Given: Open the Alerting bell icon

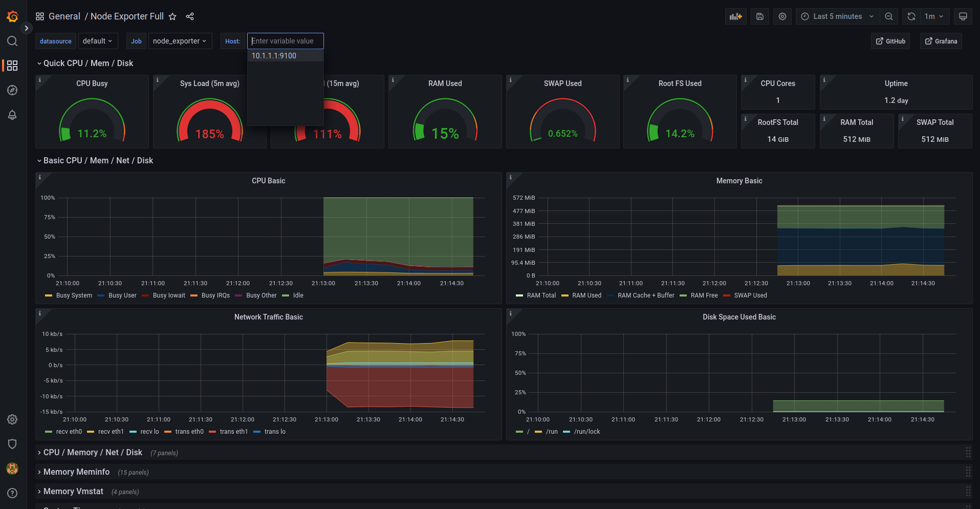Looking at the screenshot, I should pyautogui.click(x=12, y=115).
